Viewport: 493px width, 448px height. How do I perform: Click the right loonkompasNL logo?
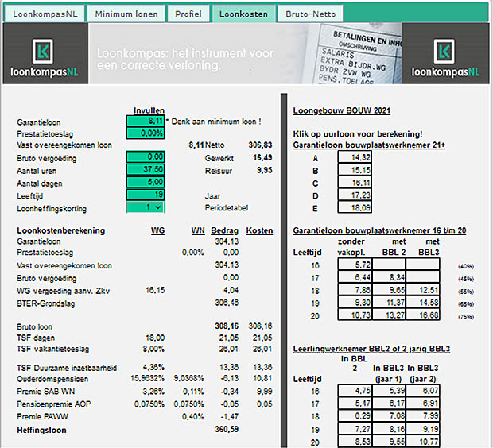(x=445, y=53)
